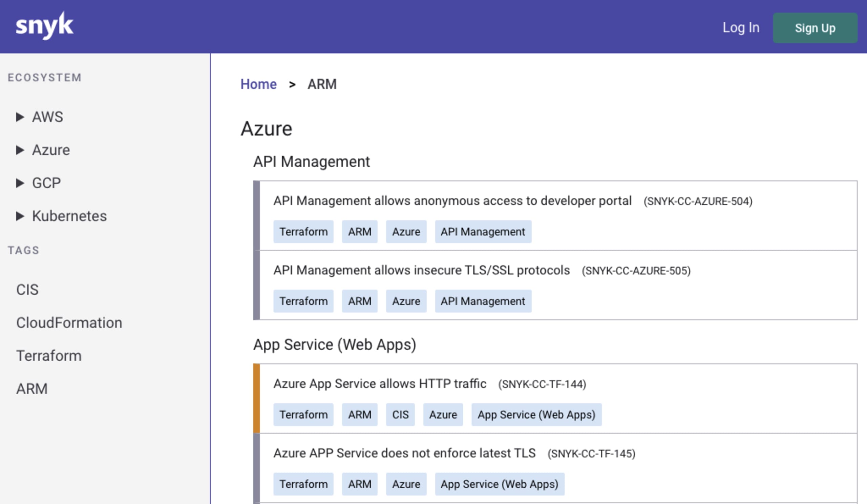Click Terraform tag on anonymous access rule

(303, 232)
